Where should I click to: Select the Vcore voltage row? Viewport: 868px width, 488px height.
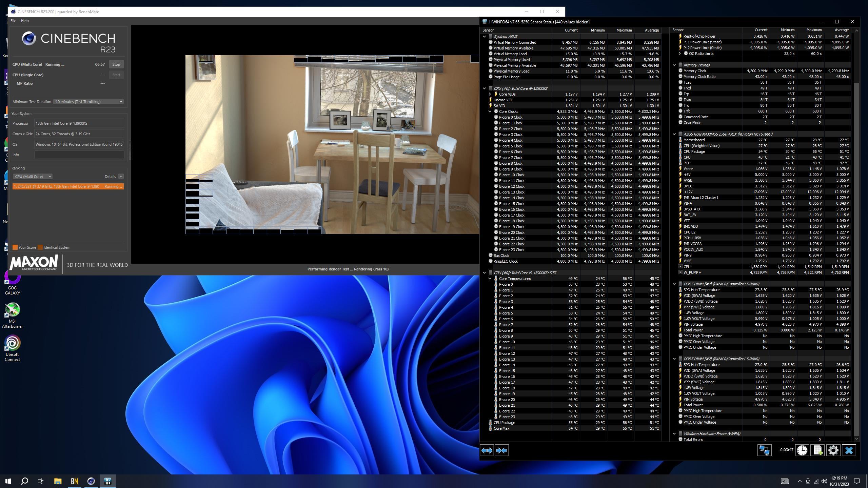pyautogui.click(x=761, y=169)
